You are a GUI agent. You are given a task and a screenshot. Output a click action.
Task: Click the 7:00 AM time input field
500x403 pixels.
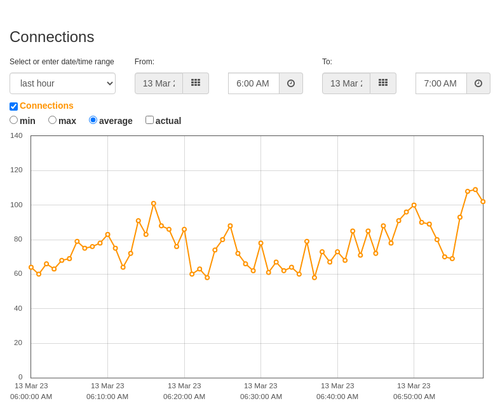pyautogui.click(x=441, y=83)
